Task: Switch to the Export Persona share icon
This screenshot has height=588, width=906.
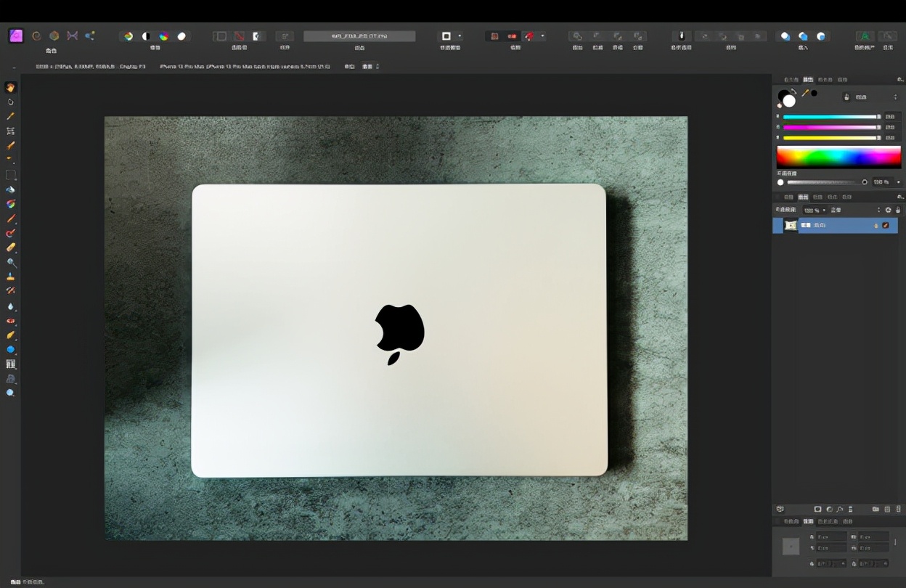Action: 89,36
